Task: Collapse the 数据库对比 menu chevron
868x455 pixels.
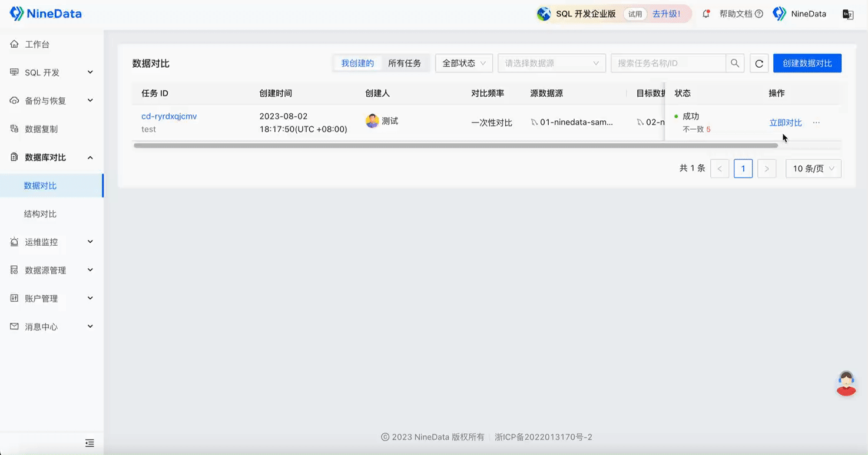Action: coord(90,157)
